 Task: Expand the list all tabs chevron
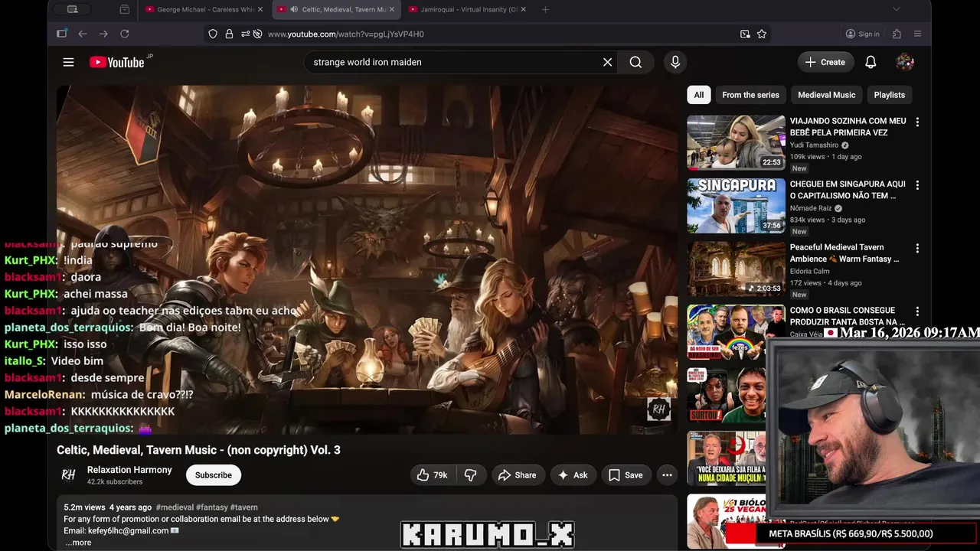(897, 9)
